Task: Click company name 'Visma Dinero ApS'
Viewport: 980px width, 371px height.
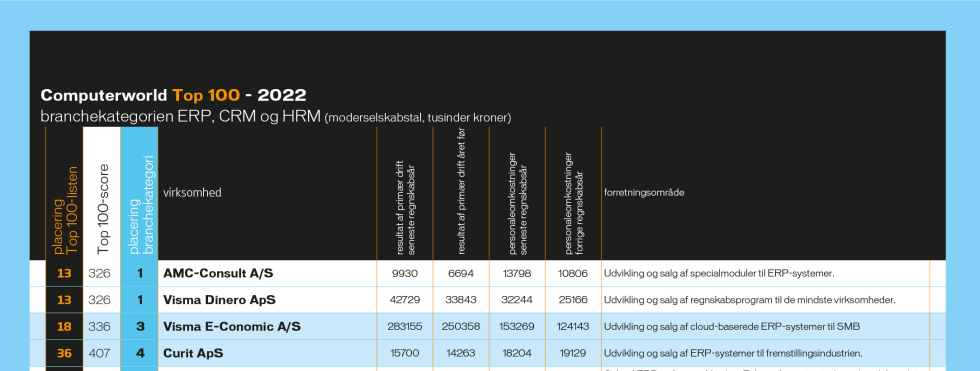Action: click(x=219, y=300)
